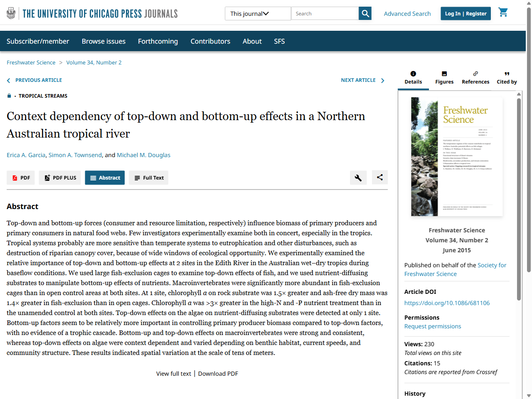The height and width of the screenshot is (399, 532).
Task: Switch to the References tab
Action: click(475, 78)
